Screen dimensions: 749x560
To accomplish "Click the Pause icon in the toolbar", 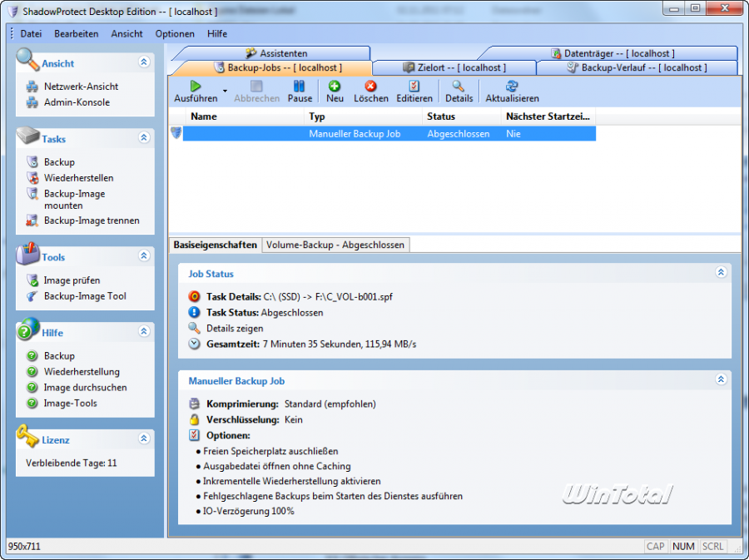I will point(300,90).
